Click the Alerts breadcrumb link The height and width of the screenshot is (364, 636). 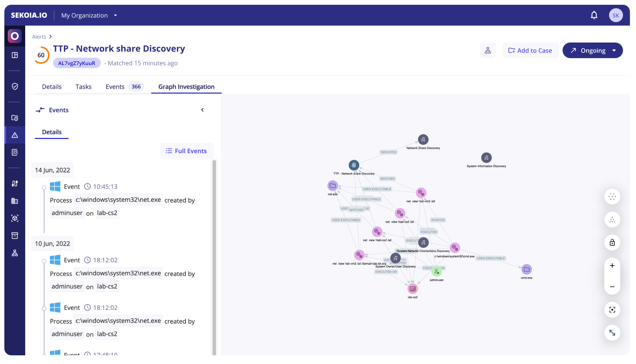click(x=39, y=37)
